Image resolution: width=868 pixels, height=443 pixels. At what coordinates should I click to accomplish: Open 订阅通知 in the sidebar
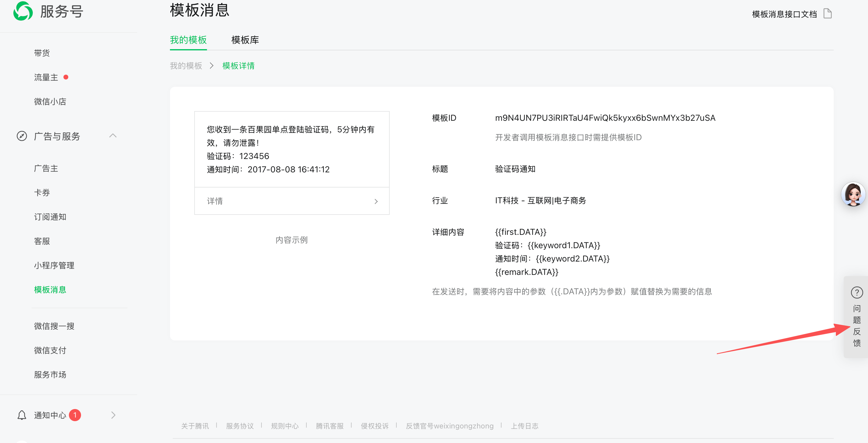[x=50, y=217]
